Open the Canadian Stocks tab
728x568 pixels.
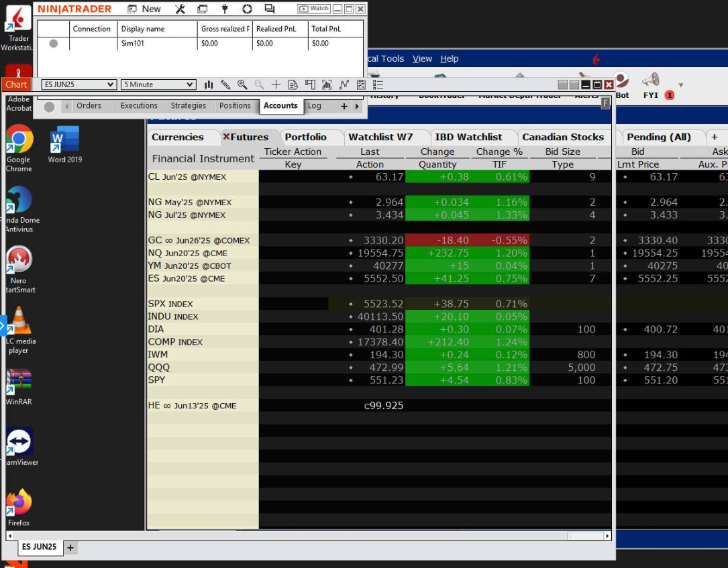tap(563, 137)
